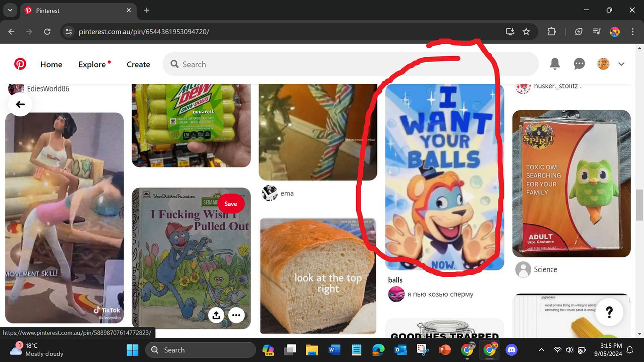
Task: Click the taskbar Search box
Action: [x=200, y=350]
